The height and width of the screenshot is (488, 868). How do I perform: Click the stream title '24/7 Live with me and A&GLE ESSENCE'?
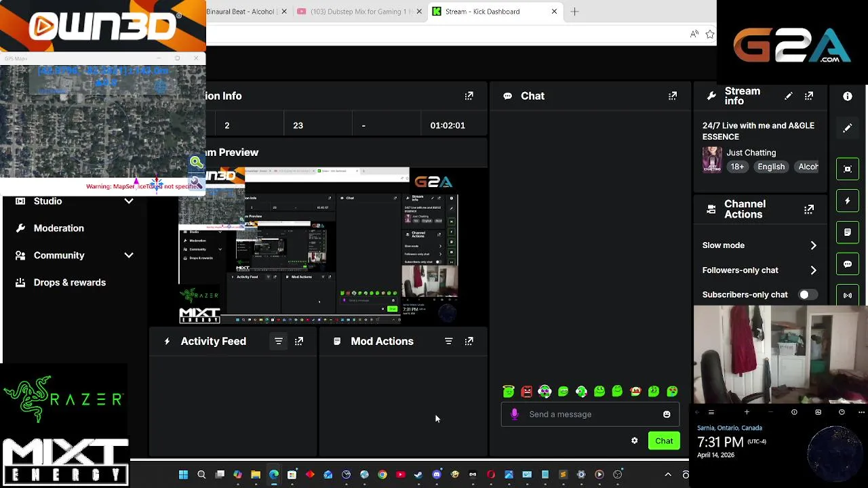758,131
